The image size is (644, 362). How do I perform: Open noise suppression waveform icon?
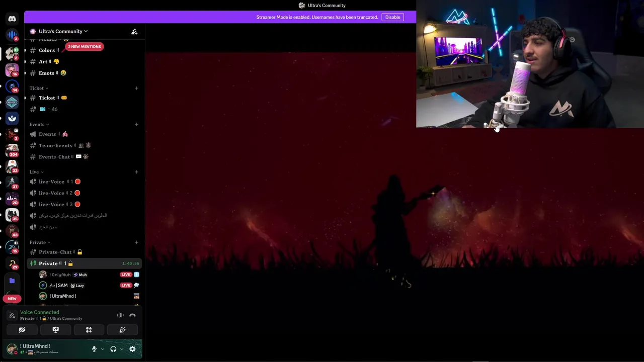(x=120, y=315)
